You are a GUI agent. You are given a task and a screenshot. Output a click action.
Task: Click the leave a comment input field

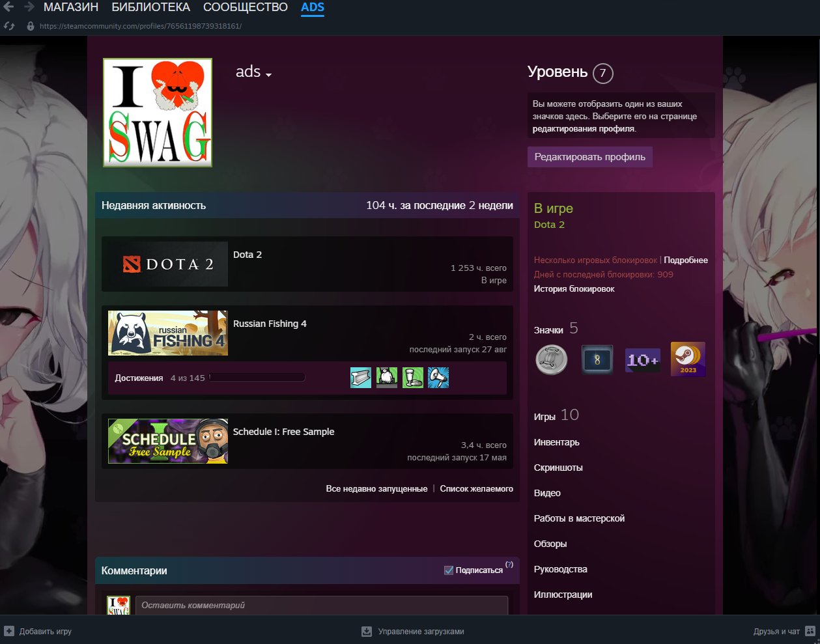[321, 605]
